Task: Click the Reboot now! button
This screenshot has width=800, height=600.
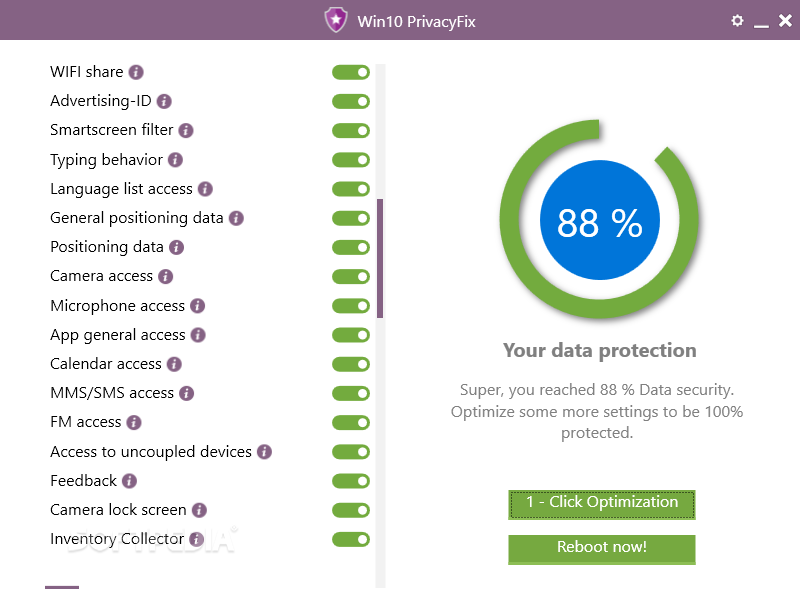Action: [602, 549]
